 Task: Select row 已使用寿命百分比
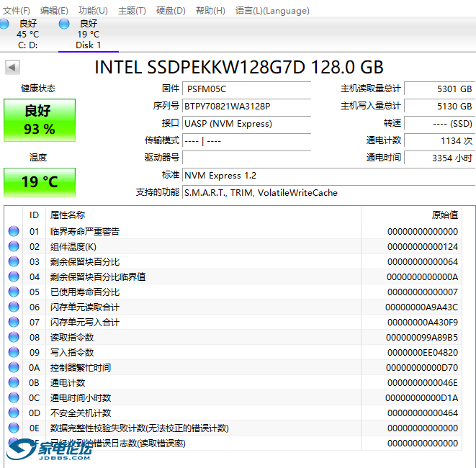click(233, 292)
